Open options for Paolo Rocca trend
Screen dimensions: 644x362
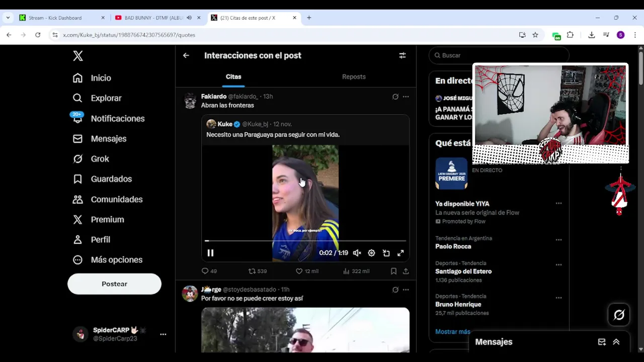[x=558, y=240]
